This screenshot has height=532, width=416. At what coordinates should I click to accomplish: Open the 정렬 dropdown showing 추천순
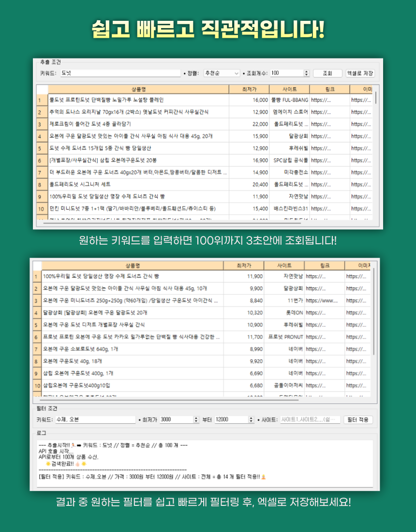222,73
